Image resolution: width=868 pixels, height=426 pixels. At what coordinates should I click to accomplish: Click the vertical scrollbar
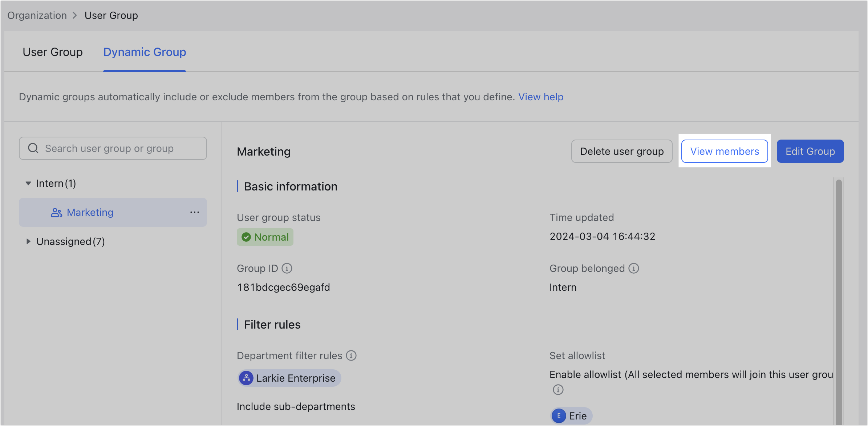point(839,291)
